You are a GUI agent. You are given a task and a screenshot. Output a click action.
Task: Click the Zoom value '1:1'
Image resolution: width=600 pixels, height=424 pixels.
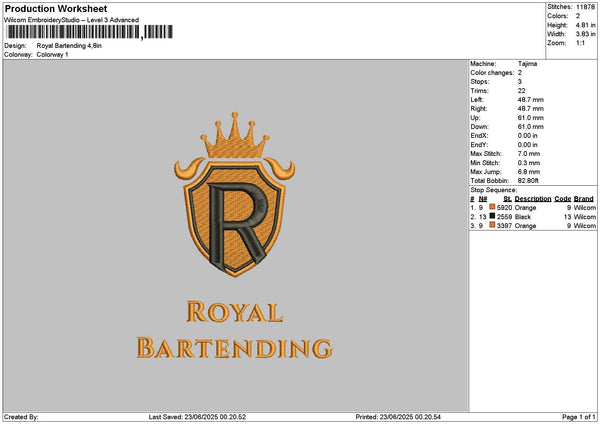click(x=580, y=43)
